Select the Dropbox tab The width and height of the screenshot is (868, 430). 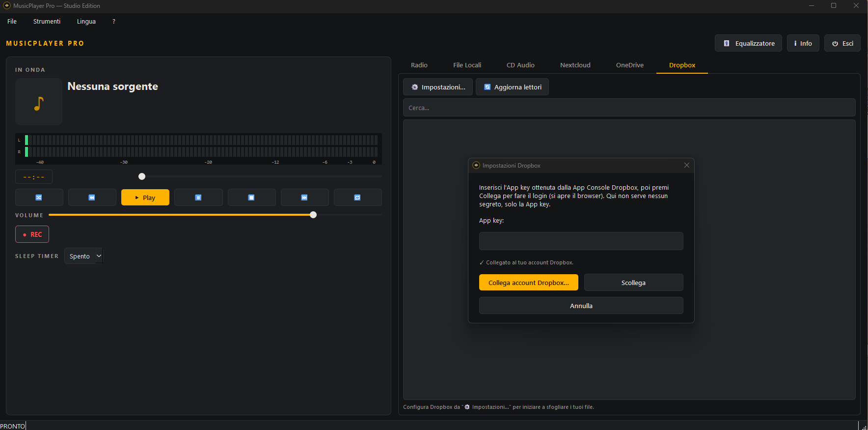pyautogui.click(x=682, y=65)
